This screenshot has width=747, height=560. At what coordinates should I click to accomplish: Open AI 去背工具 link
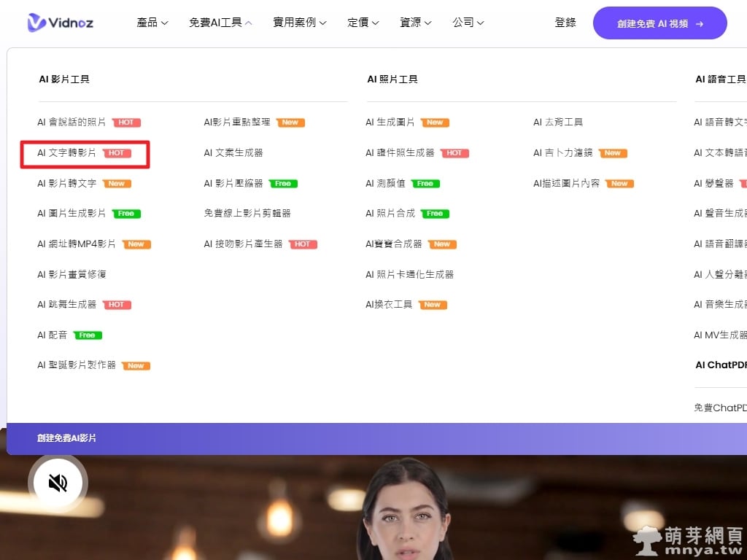[x=558, y=122]
